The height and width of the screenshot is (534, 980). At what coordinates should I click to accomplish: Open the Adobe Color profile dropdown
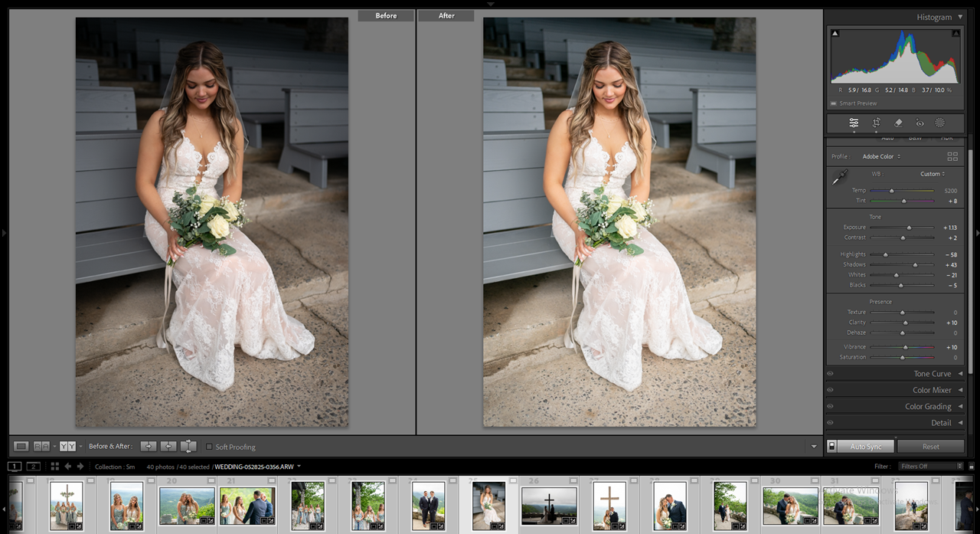click(x=881, y=157)
